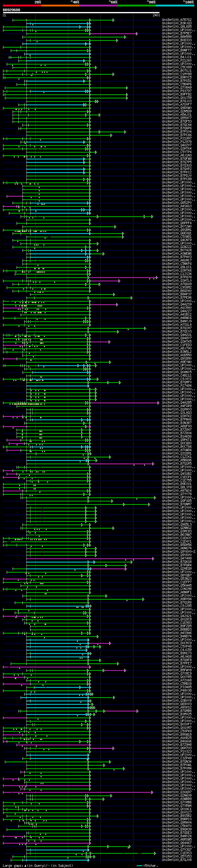Select the UniRef100_A3WEW6 label
Screen dimensions: 197x868
pyautogui.click(x=177, y=253)
